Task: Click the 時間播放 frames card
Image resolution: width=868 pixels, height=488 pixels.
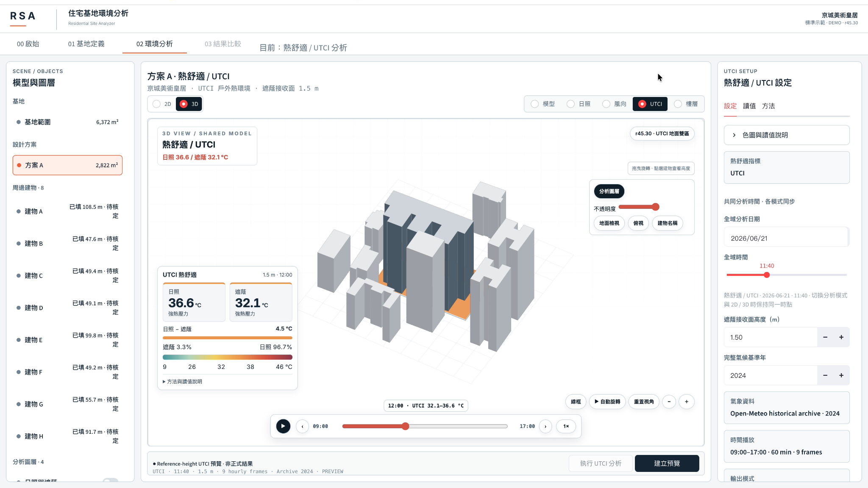Action: (787, 446)
